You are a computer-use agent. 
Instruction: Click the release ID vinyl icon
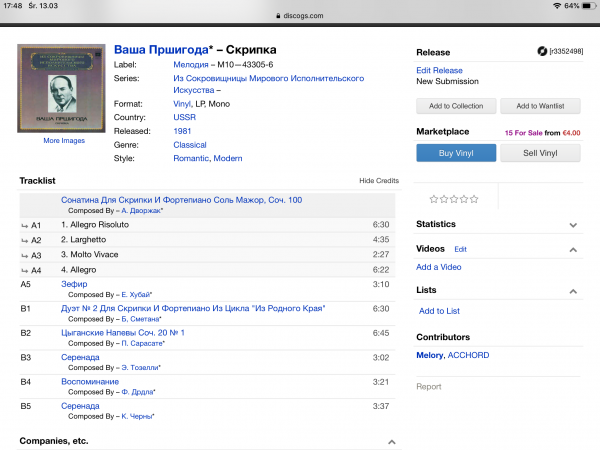542,51
